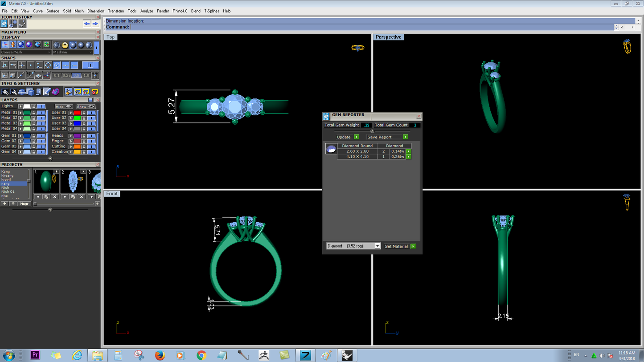The image size is (644, 362).
Task: Click the Gem Reporter icon in Icon History
Action: (x=4, y=24)
